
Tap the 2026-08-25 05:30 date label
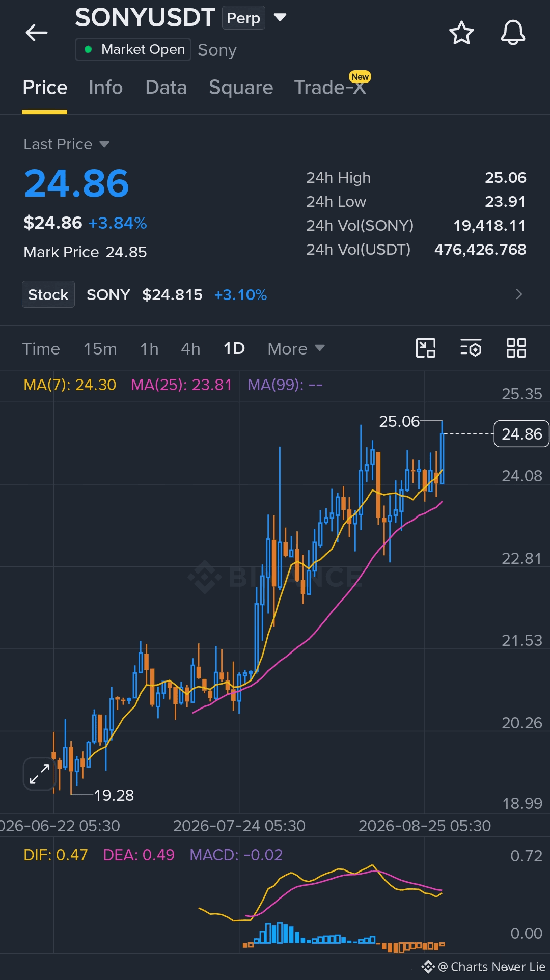(425, 826)
